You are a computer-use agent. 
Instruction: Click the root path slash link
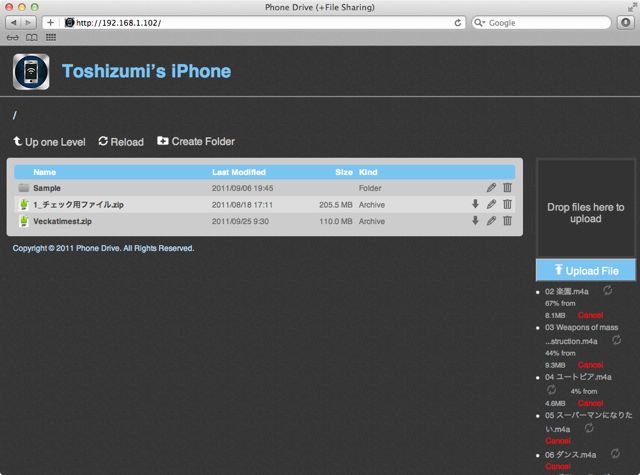click(15, 115)
